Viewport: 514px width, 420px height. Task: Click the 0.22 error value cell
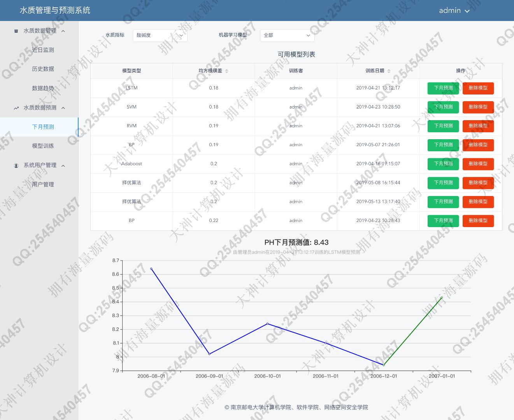tap(214, 220)
